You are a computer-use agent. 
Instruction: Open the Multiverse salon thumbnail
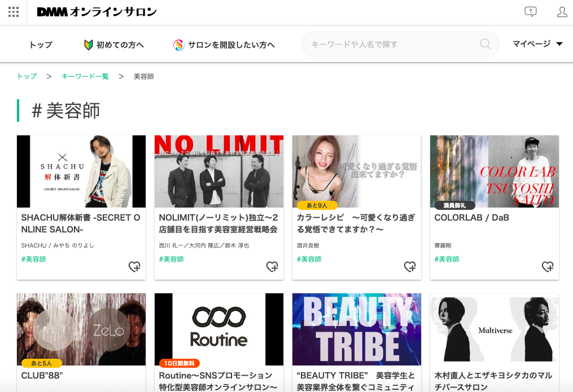[x=494, y=329]
